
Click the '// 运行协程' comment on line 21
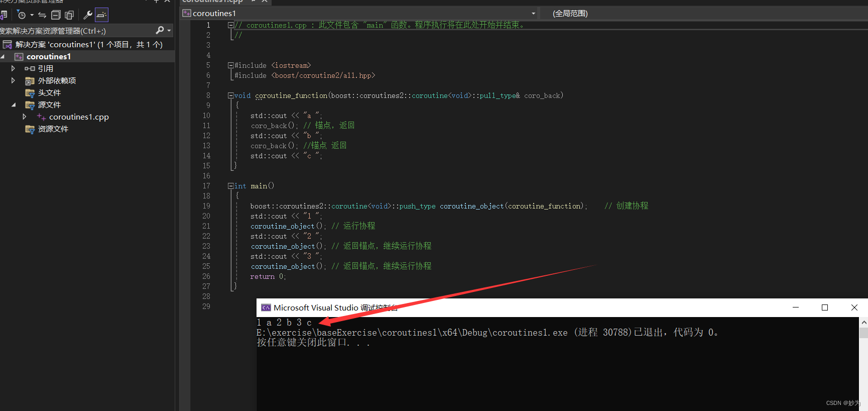point(353,226)
